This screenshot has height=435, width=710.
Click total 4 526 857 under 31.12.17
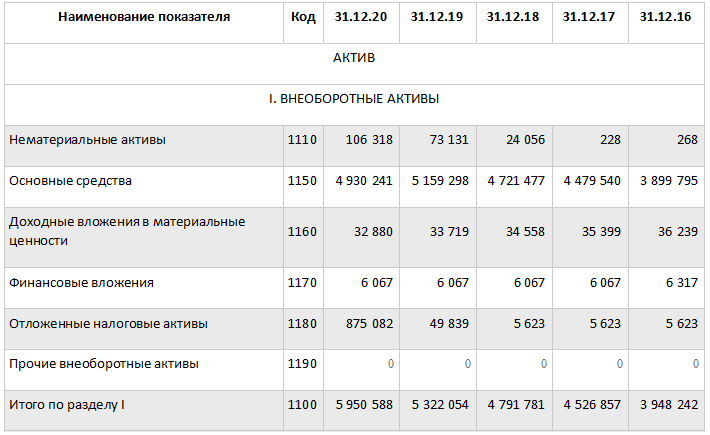click(592, 405)
